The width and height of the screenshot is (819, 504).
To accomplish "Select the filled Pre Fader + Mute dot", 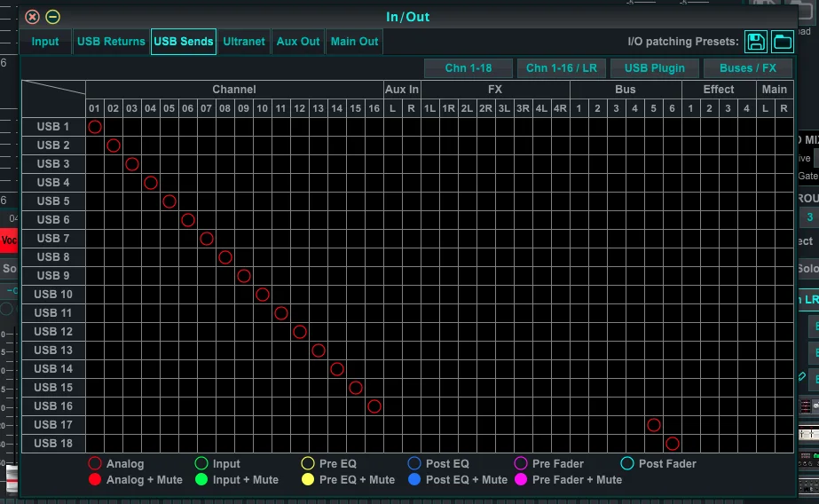I will (x=521, y=479).
